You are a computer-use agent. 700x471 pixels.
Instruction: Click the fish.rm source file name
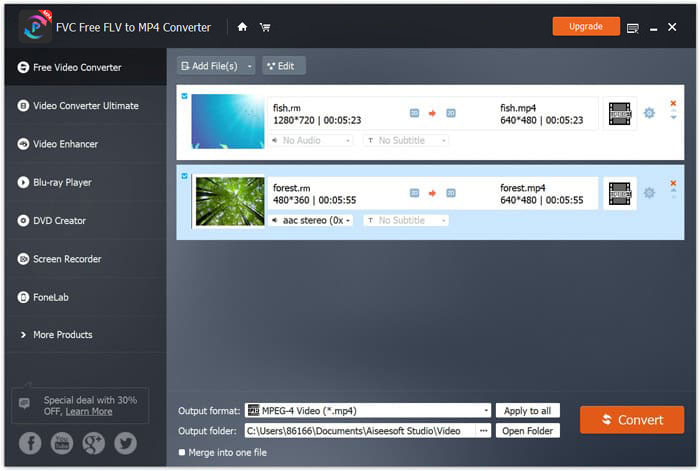287,108
